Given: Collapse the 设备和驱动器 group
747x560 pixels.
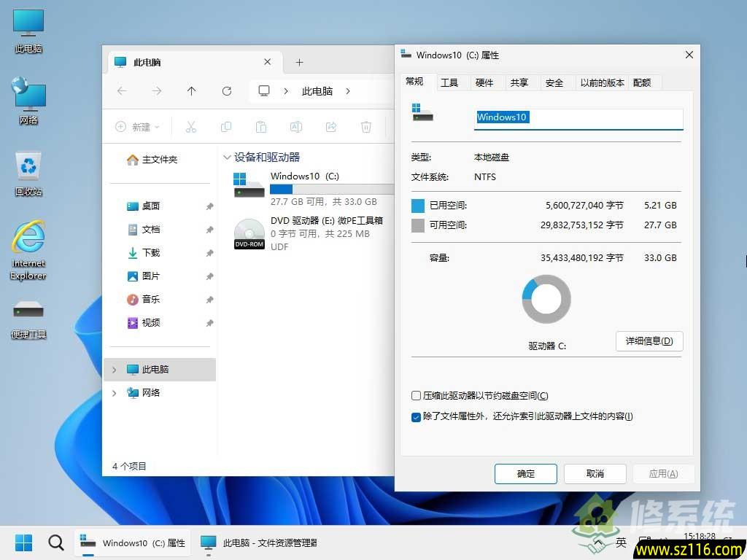Looking at the screenshot, I should pos(227,157).
